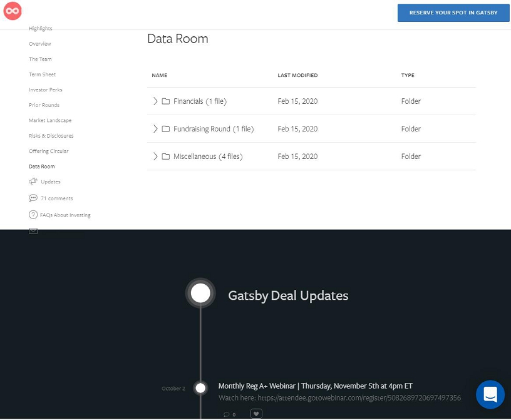This screenshot has height=420, width=511.
Task: Click the October 2 timeline marker
Action: point(200,388)
